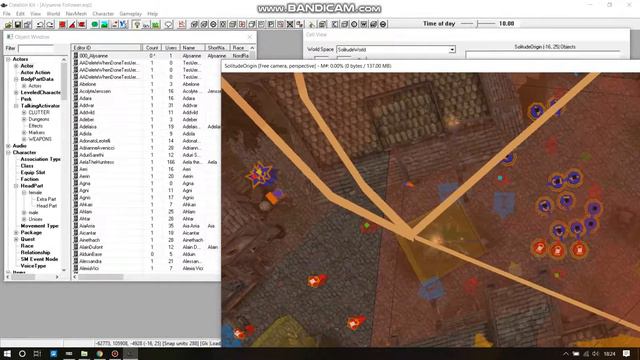Open the landscape editing toolbar icon
This screenshot has height=360, width=640.
pos(104,24)
